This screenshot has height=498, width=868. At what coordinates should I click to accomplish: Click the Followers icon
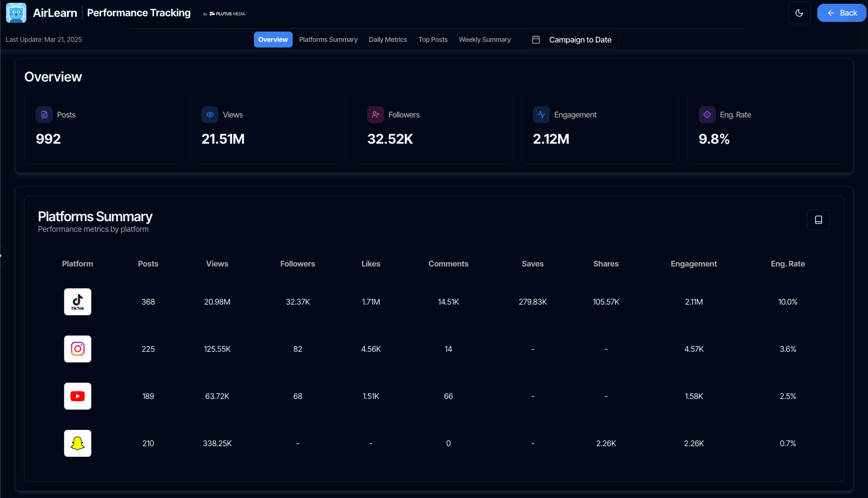coord(376,115)
